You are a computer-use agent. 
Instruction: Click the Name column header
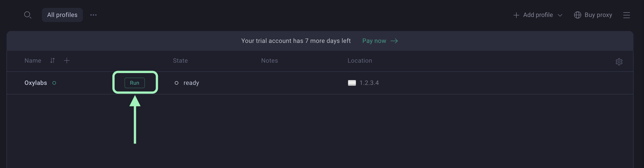33,60
